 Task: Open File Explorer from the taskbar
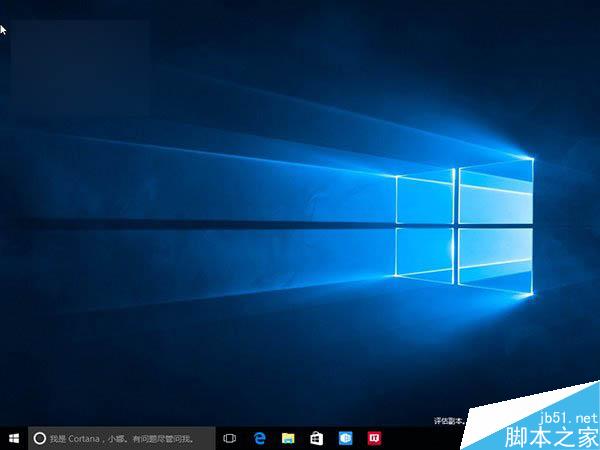288,439
